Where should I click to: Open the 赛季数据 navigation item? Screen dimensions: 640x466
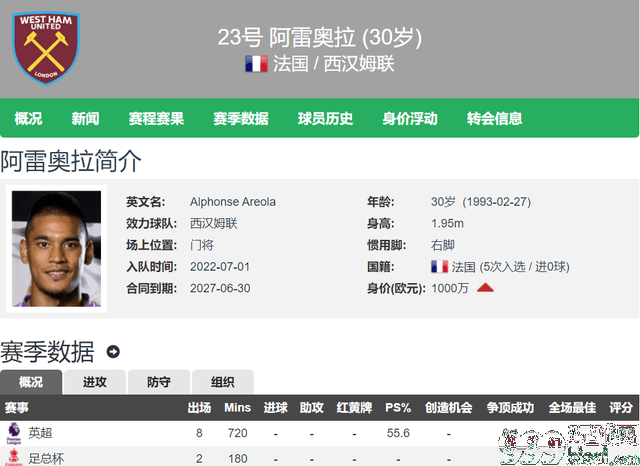(x=241, y=118)
